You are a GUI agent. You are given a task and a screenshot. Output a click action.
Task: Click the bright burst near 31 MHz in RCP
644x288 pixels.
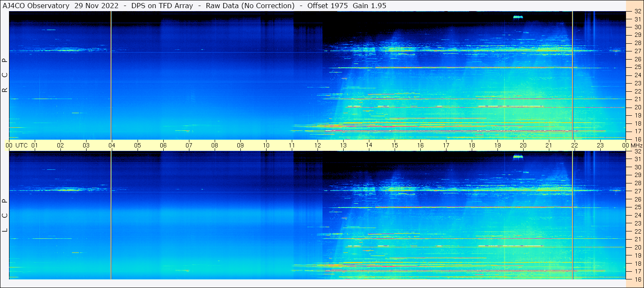(518, 17)
